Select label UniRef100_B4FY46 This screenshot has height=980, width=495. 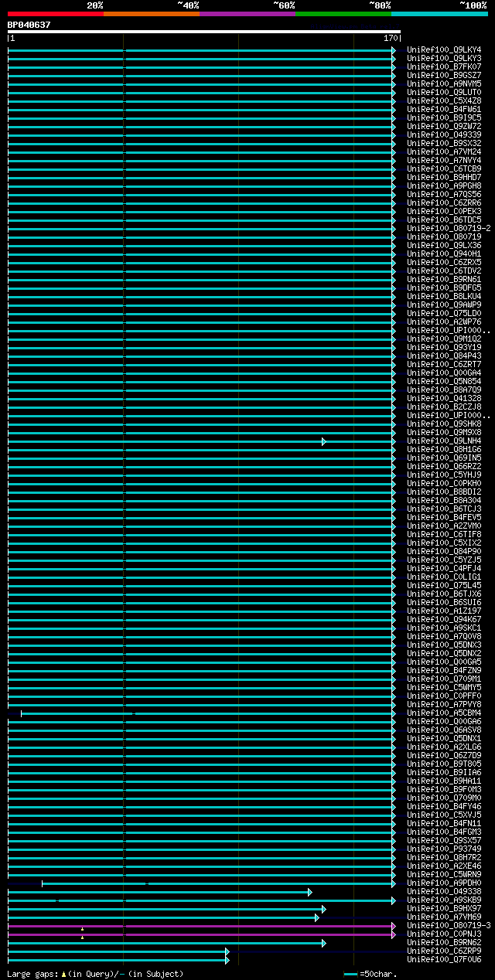[444, 807]
